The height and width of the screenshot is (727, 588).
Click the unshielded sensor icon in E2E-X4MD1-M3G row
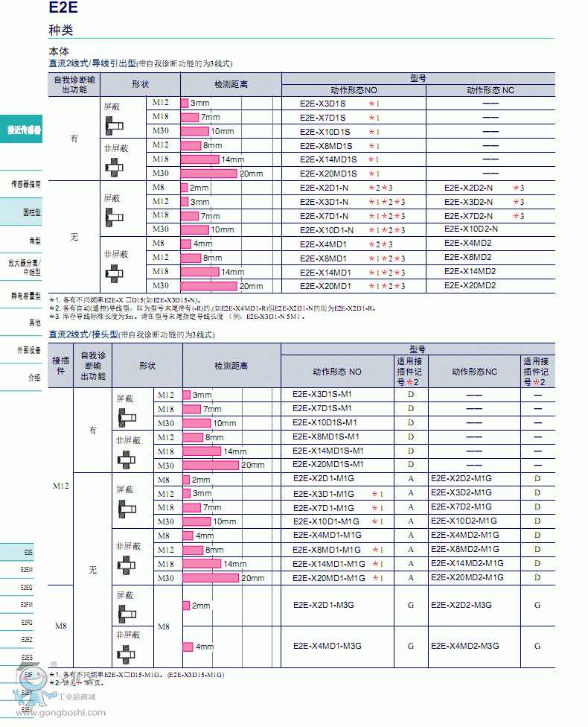point(126,654)
